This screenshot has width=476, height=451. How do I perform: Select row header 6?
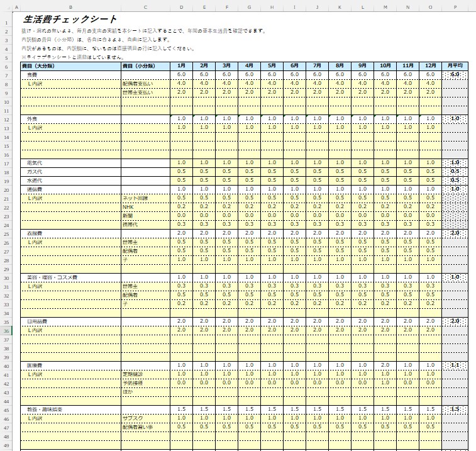coord(6,67)
